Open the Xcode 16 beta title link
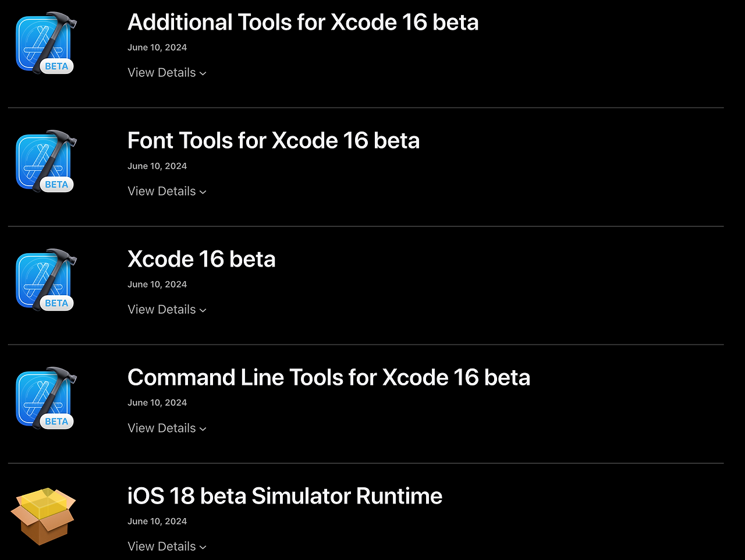 (201, 259)
